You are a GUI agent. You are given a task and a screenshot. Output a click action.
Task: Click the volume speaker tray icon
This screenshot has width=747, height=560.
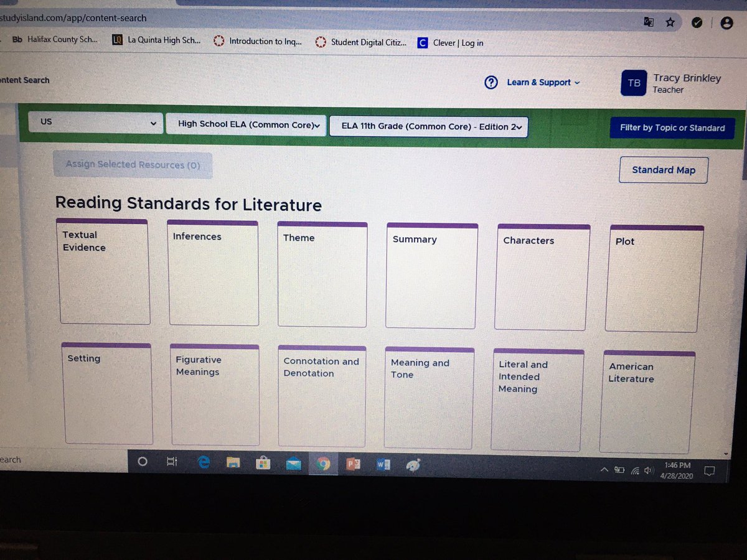[x=649, y=471]
